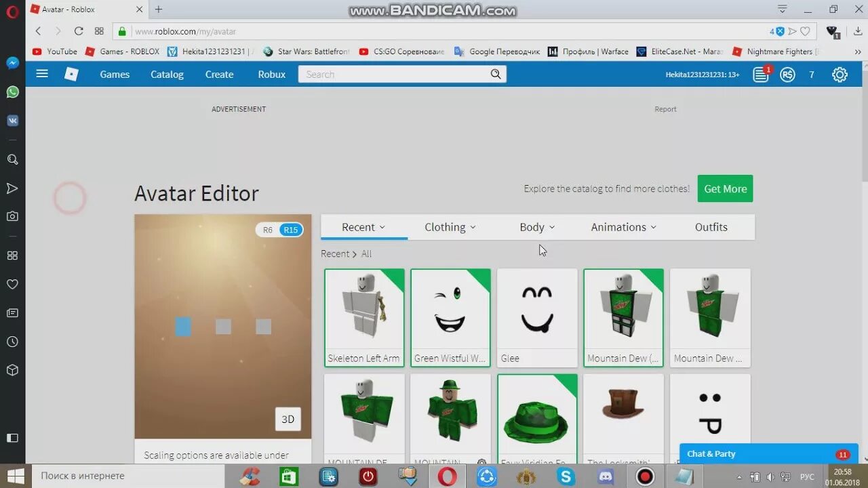Image resolution: width=868 pixels, height=488 pixels.
Task: Open the YouTube bookmark
Action: click(55, 52)
